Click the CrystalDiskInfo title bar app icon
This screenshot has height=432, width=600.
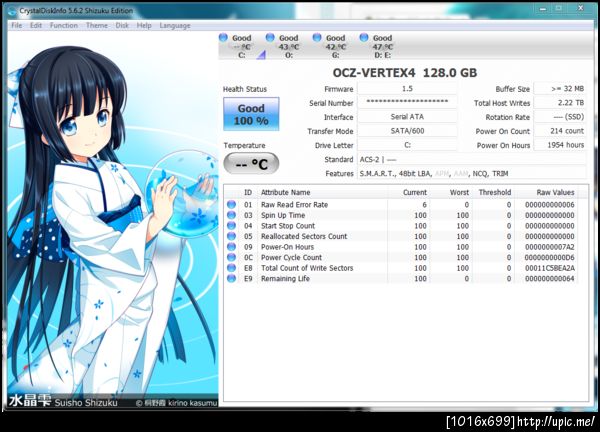click(12, 11)
